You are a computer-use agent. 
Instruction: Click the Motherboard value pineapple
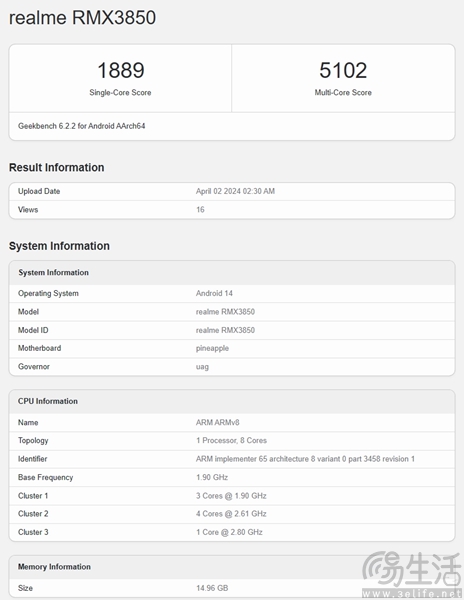212,348
